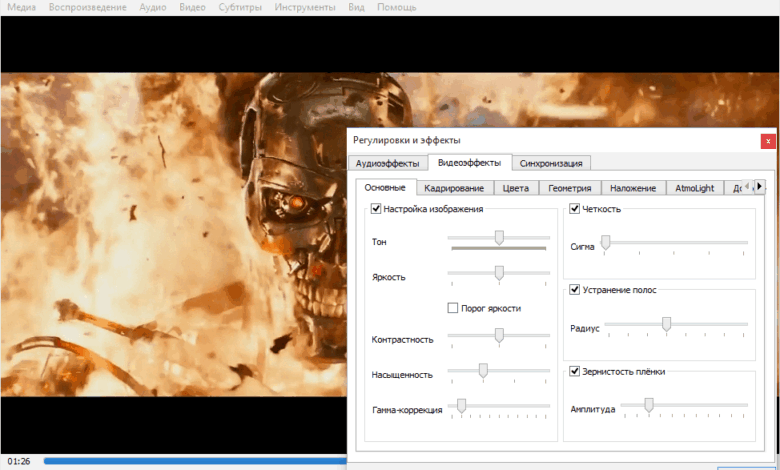Click the Радиус slider handle

pos(666,324)
